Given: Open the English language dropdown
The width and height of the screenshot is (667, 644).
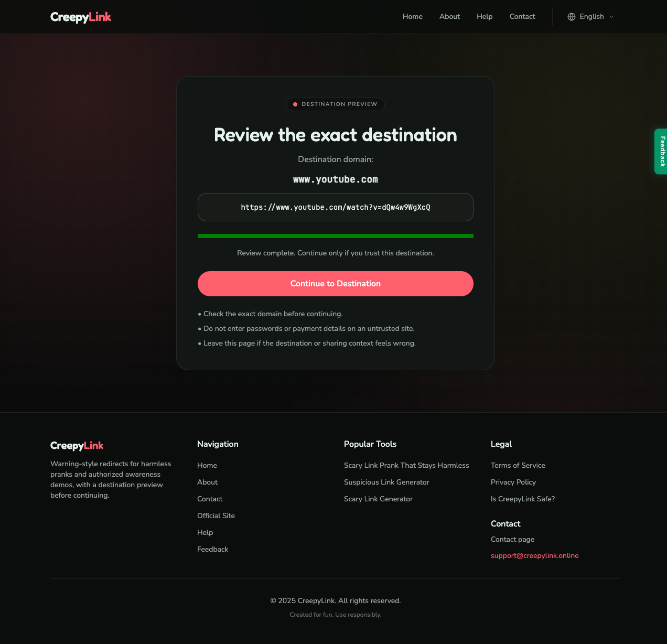Looking at the screenshot, I should click(590, 17).
